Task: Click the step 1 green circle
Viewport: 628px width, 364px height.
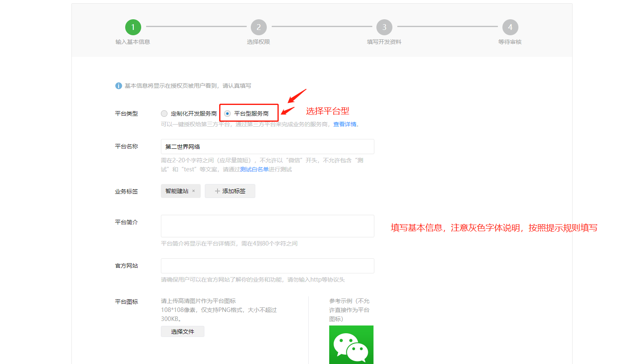Action: 133,27
